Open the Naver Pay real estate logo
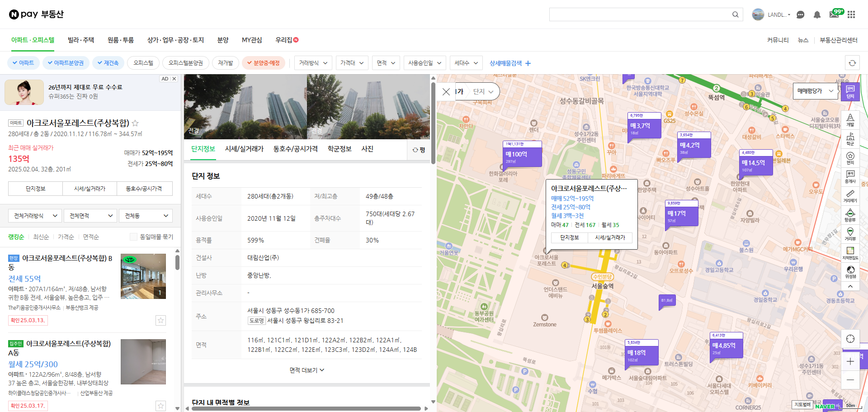The width and height of the screenshot is (868, 412). (36, 14)
